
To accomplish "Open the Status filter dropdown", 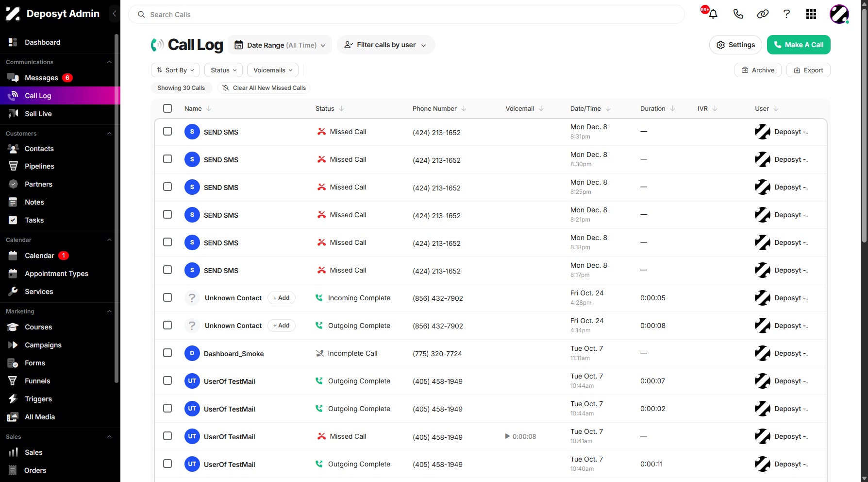I will (224, 70).
